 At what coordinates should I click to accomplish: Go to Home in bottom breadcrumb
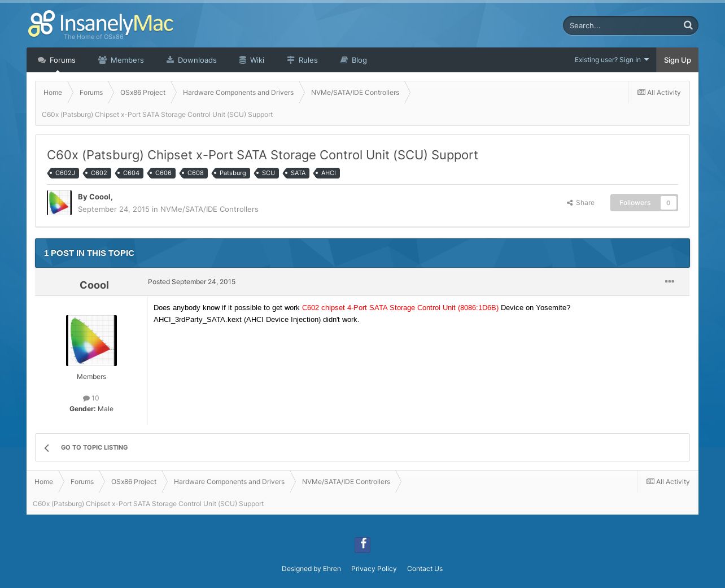click(43, 482)
